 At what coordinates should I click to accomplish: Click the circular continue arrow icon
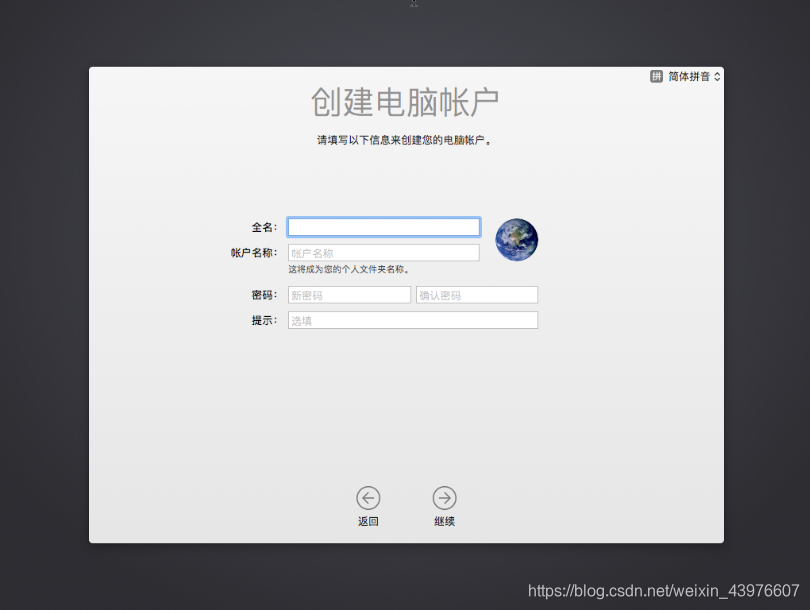tap(444, 498)
